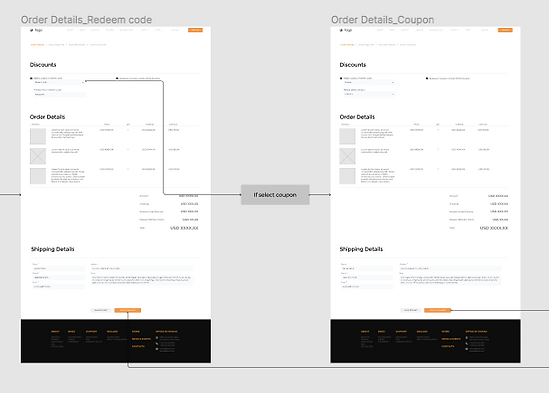Click STORE in the Redeem code frame footer
The image size is (549, 393).
pos(136,331)
